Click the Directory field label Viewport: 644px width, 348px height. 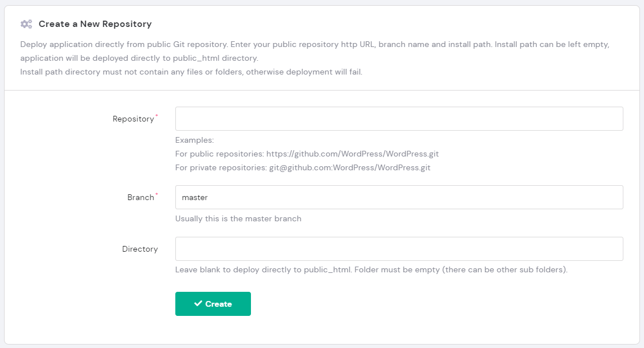click(140, 249)
